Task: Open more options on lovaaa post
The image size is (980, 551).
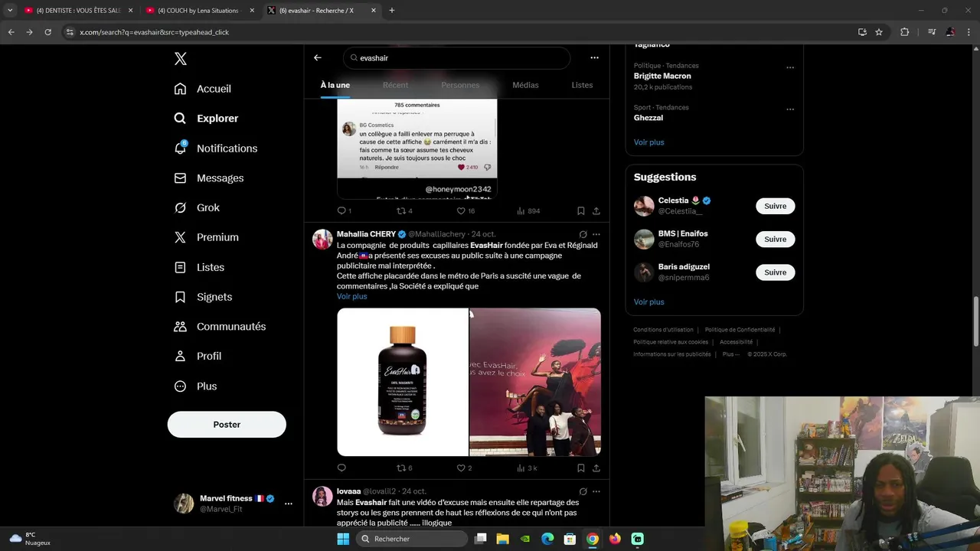Action: tap(596, 491)
